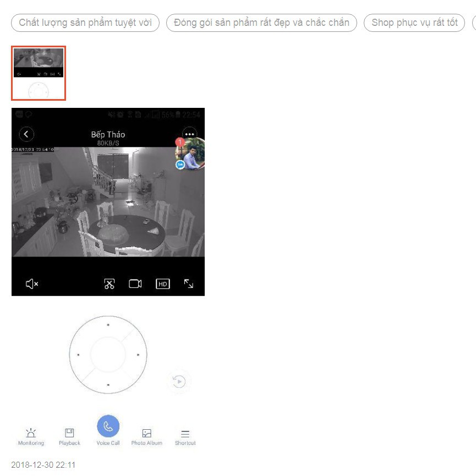
Task: Toggle HD video quality
Action: (163, 284)
